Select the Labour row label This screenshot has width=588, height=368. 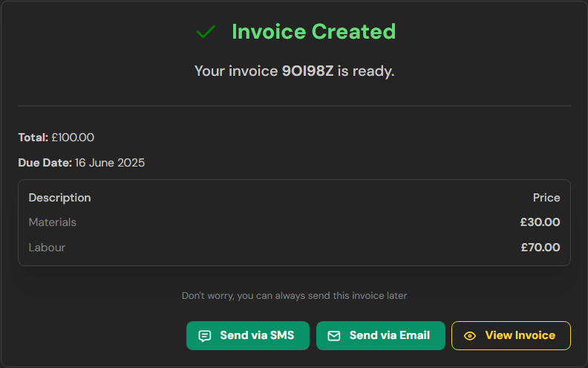pos(47,248)
